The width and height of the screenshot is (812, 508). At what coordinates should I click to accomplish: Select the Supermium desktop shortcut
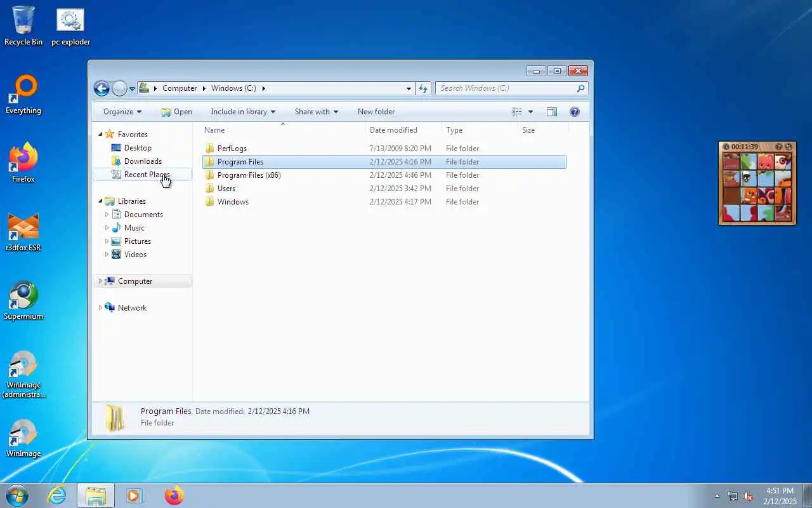23,301
